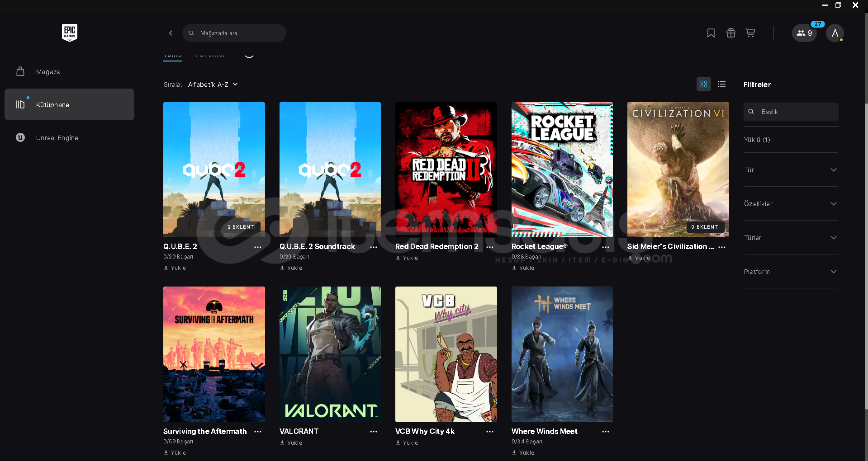Open more options for Surviving the Aftermath
The image size is (868, 461).
258,432
